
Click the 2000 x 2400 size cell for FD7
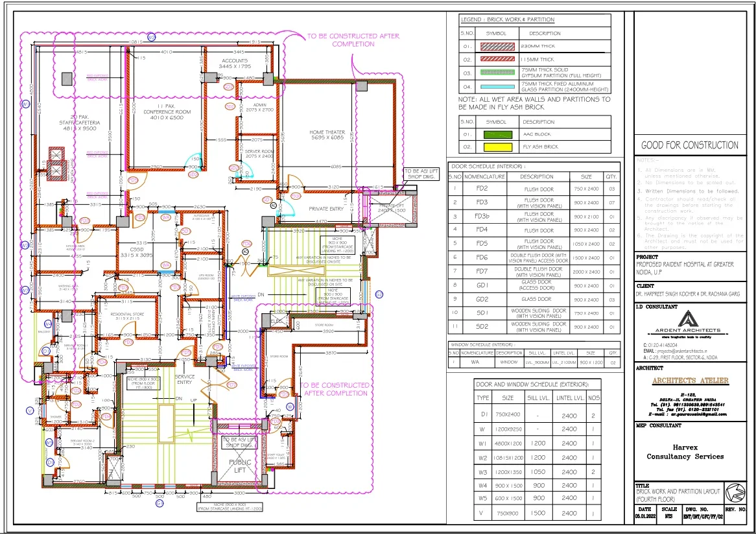(x=586, y=272)
